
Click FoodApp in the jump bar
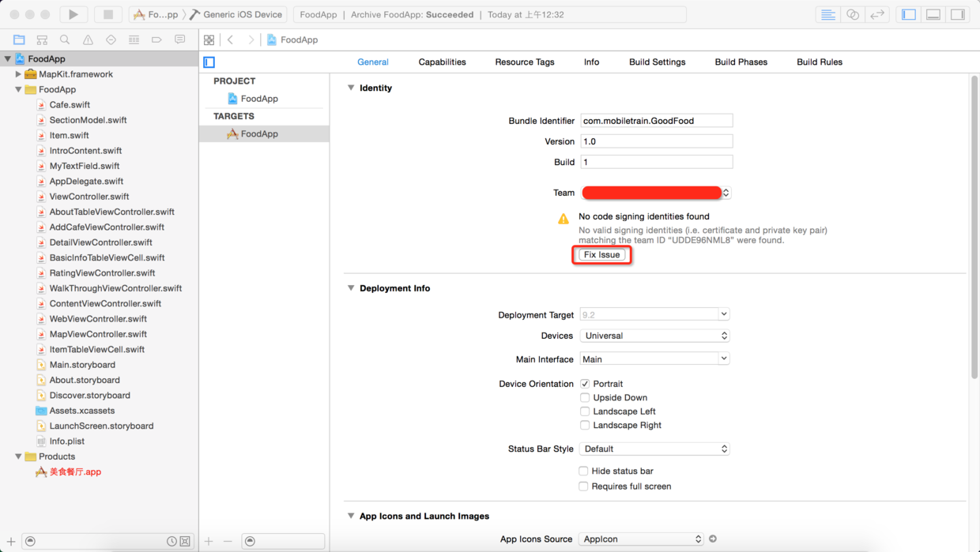(x=292, y=39)
